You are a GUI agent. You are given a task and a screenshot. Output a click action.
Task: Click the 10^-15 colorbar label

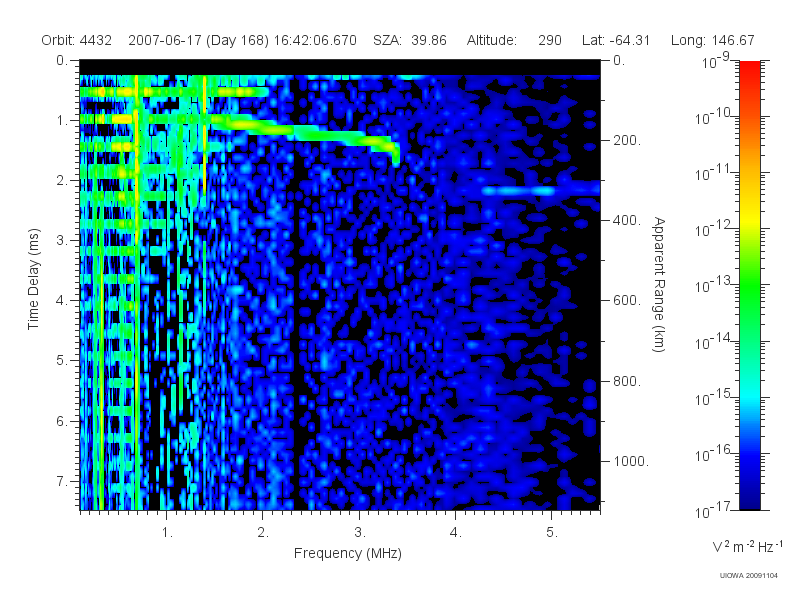click(x=715, y=397)
